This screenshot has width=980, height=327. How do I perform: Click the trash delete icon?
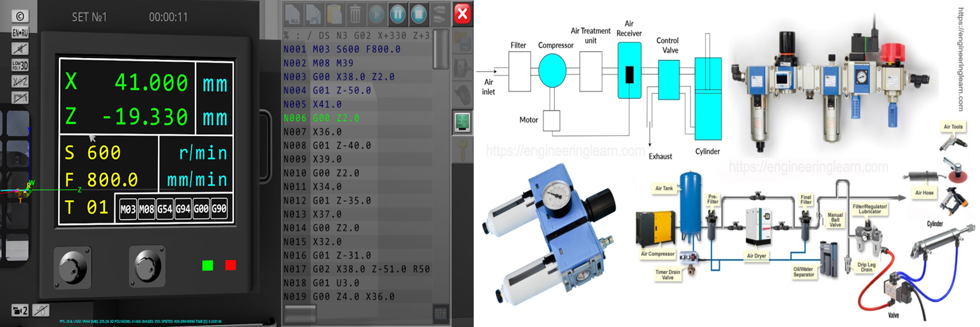355,13
